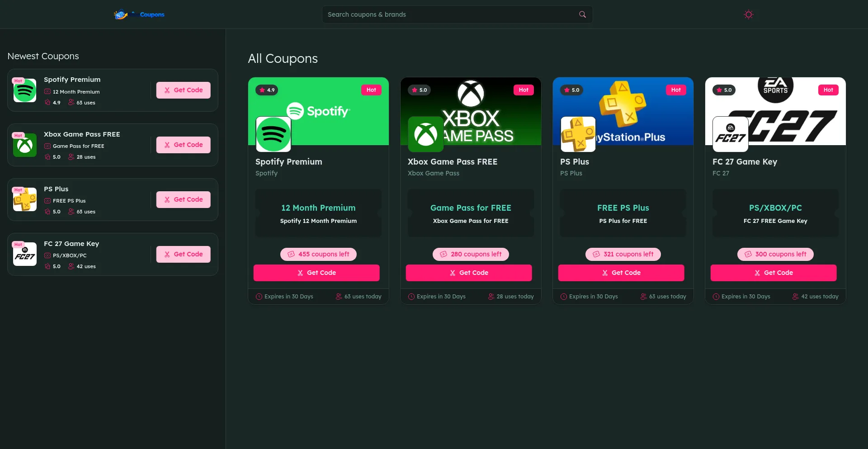
Task: Get Code for Spotify Premium in sidebar
Action: [x=183, y=90]
